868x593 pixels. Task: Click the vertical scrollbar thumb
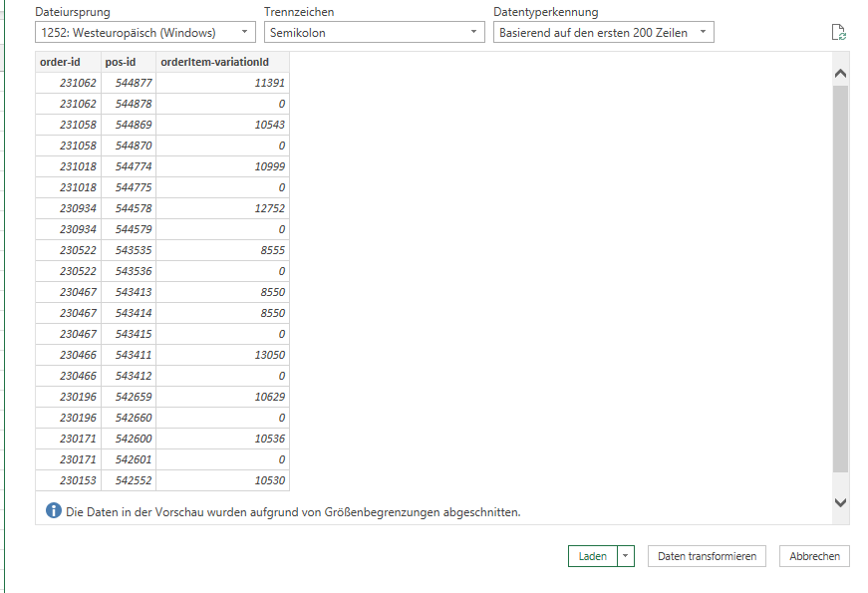[x=840, y=279]
